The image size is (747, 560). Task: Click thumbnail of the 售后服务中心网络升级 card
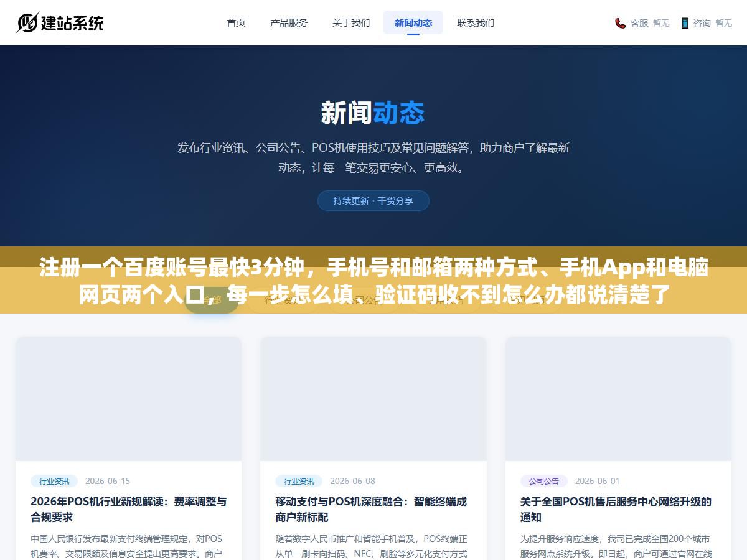pos(618,399)
